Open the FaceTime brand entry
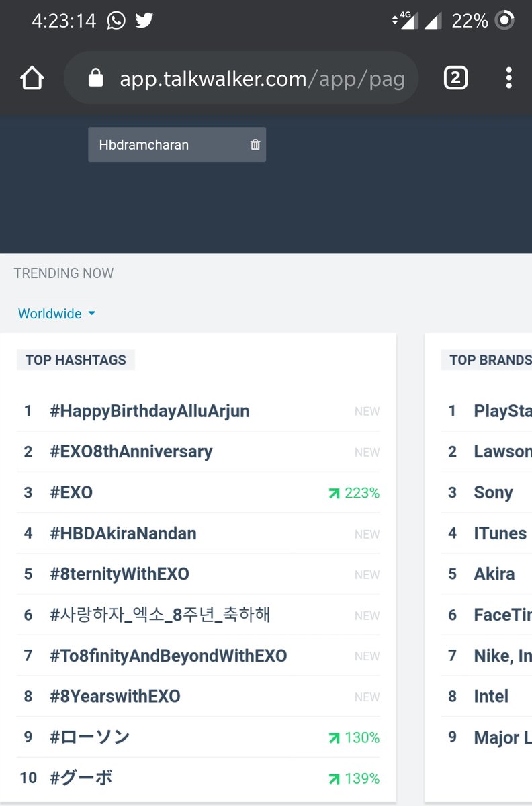Viewport: 532px width, 806px height. tap(502, 615)
